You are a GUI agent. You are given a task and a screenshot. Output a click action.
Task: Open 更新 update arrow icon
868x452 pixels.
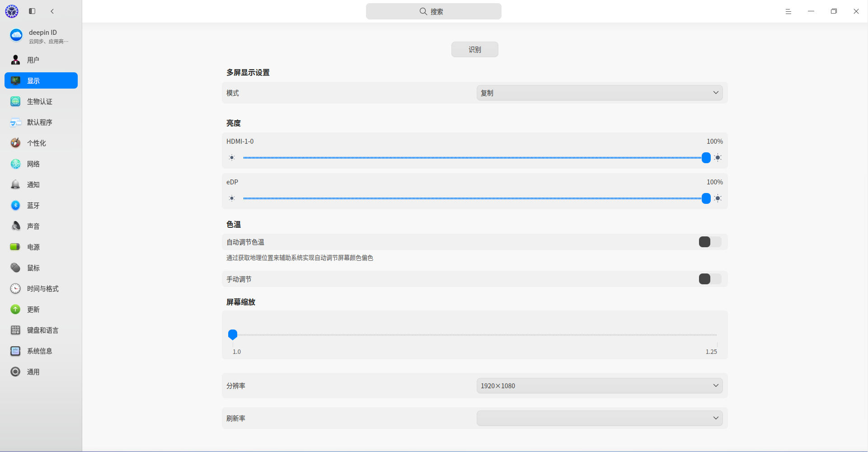[x=16, y=309]
